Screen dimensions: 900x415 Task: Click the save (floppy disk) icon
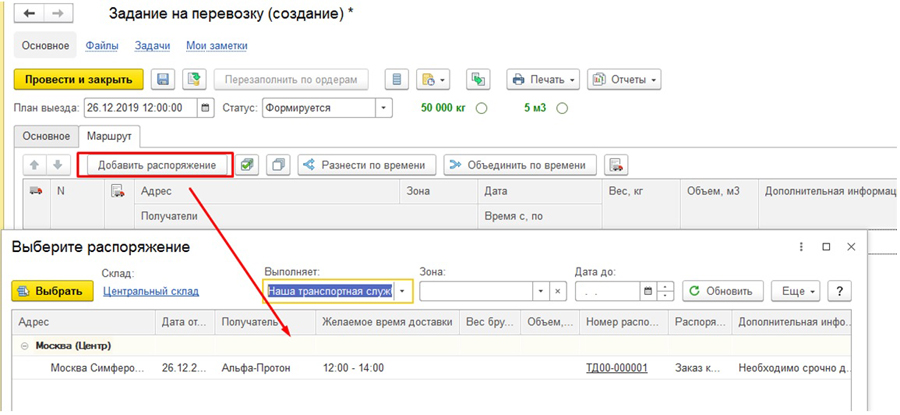point(163,79)
